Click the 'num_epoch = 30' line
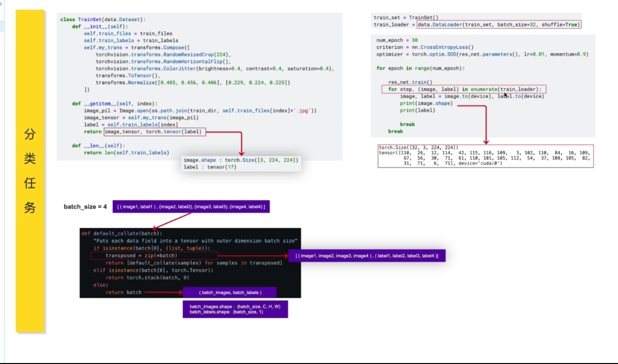The width and height of the screenshot is (618, 364). tap(397, 40)
